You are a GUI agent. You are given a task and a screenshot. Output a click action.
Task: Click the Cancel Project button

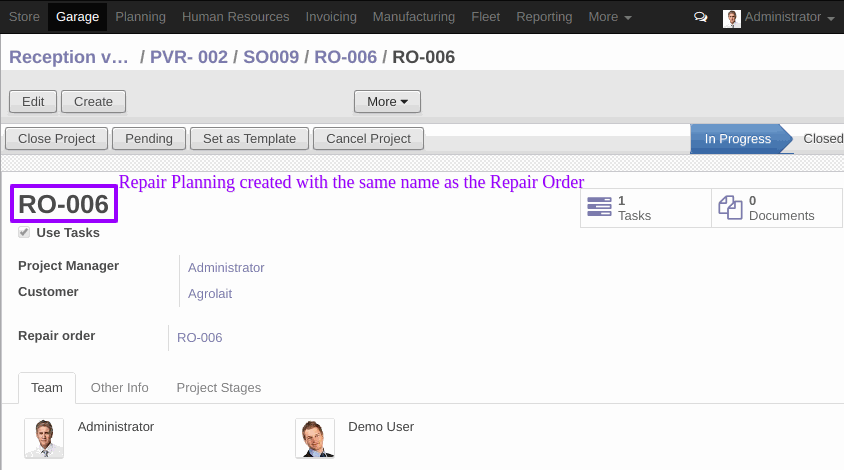click(368, 139)
